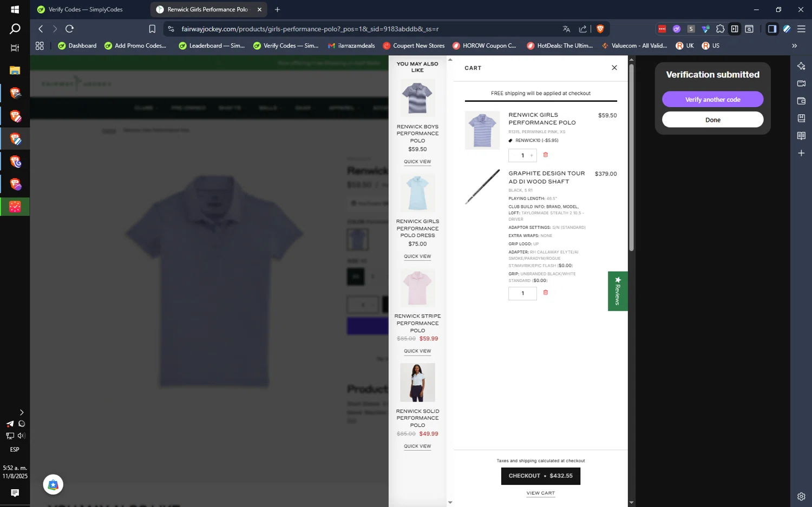
Task: Open Renwick Girls Polo cart item image
Action: tap(482, 130)
